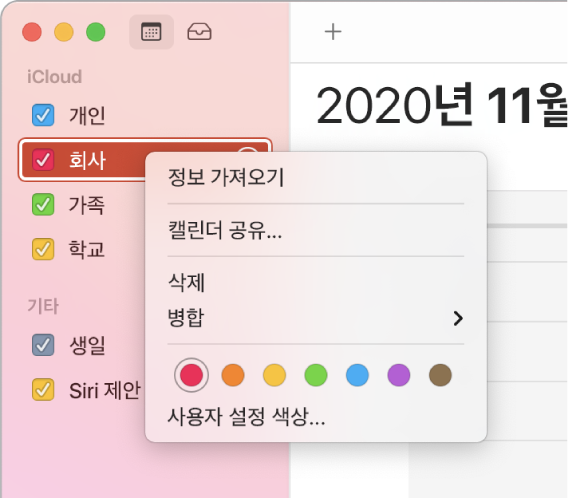Click the 2020년 11월 month title

441,105
